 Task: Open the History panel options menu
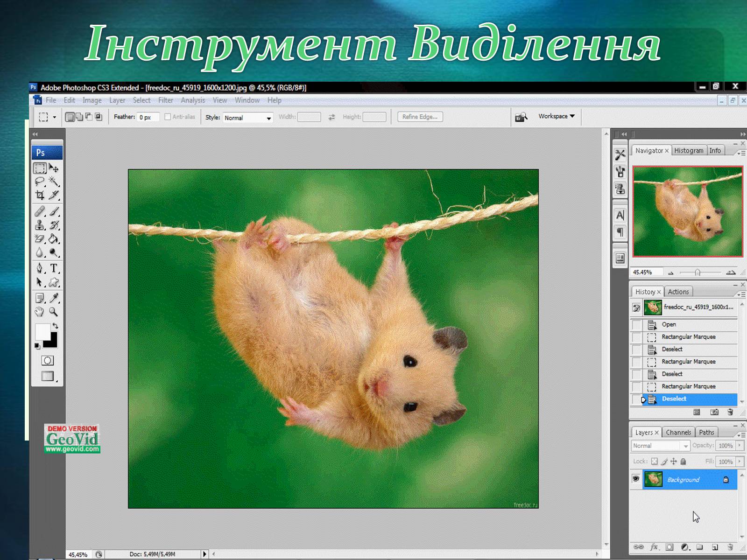pyautogui.click(x=741, y=294)
